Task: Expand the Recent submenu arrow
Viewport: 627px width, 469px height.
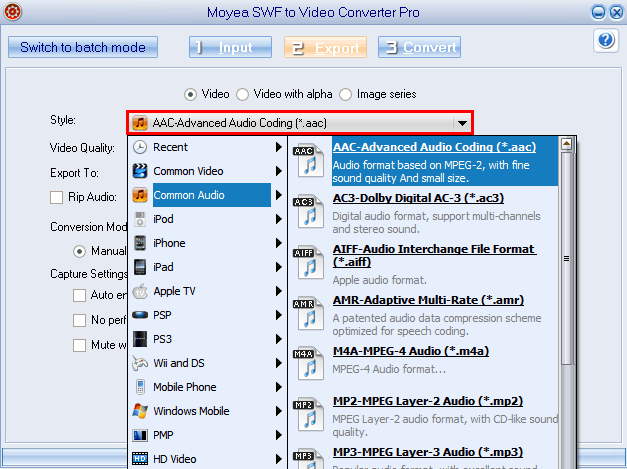Action: (x=279, y=147)
